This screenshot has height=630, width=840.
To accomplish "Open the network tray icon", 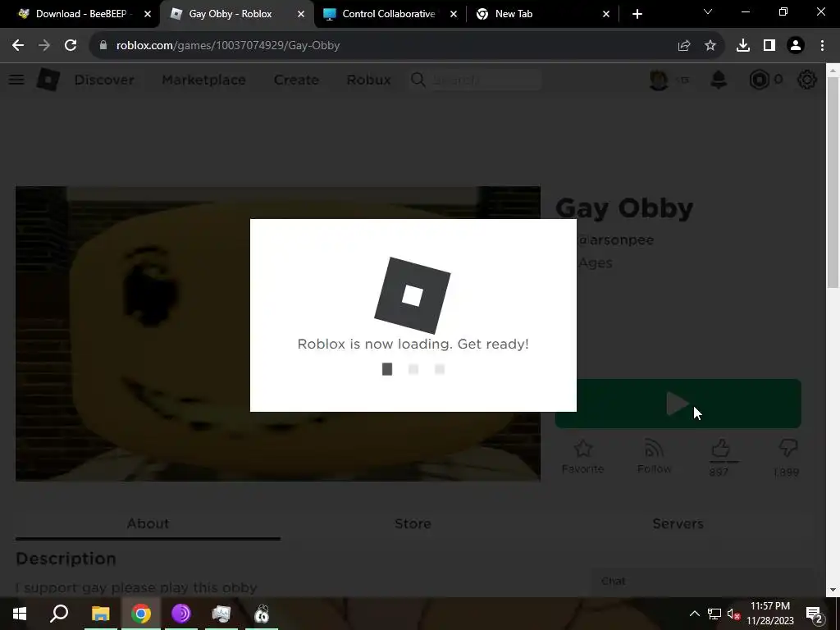I will point(714,614).
